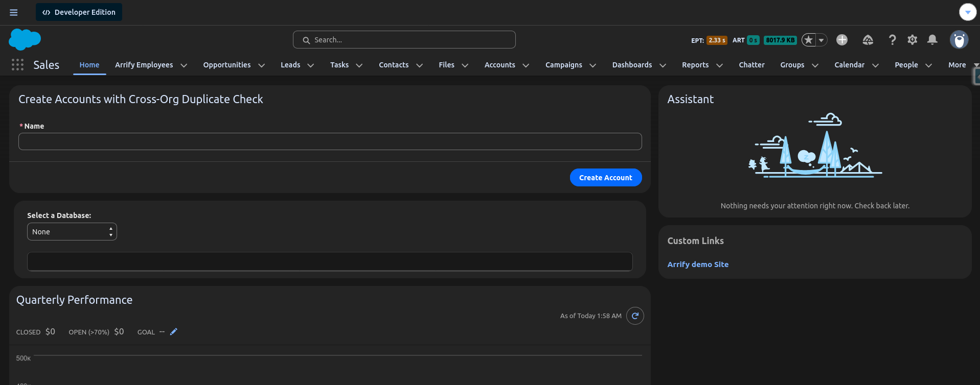The height and width of the screenshot is (385, 980).
Task: Expand the Accounts tab chevron
Action: [x=526, y=65]
